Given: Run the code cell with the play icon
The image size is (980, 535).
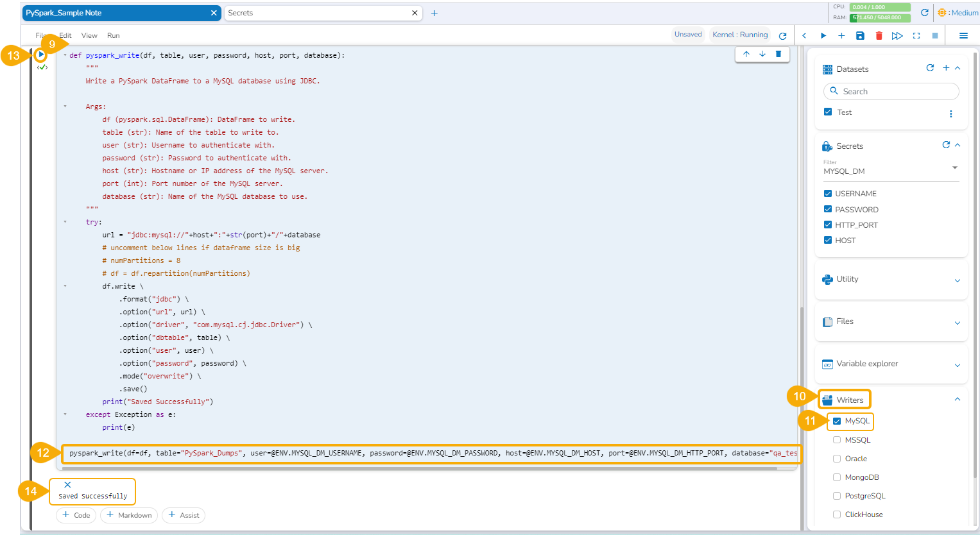Looking at the screenshot, I should click(41, 55).
